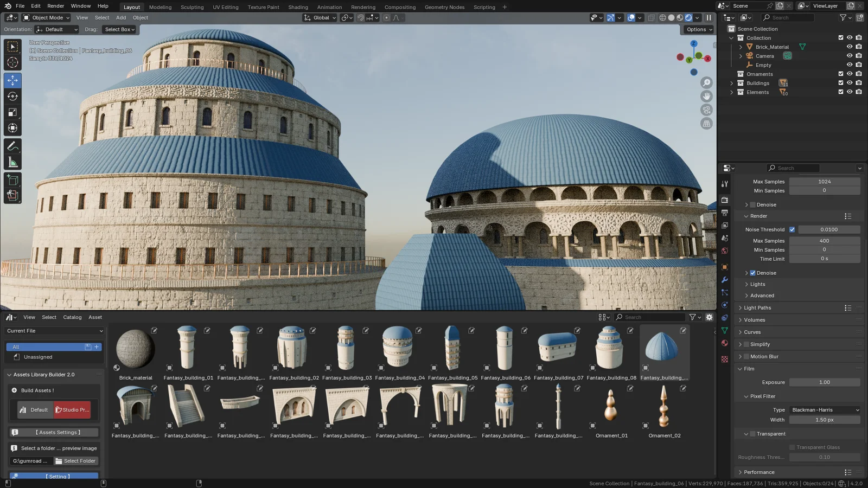Enable the Transparent Glass checkbox

click(792, 447)
